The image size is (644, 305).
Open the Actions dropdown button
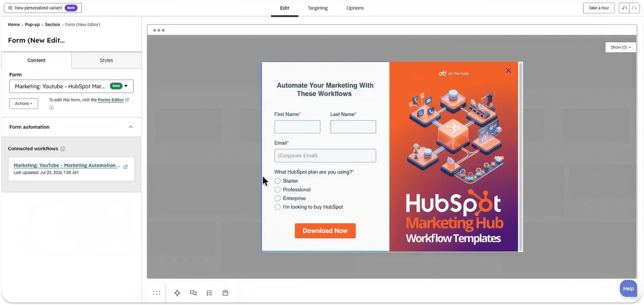tap(24, 104)
